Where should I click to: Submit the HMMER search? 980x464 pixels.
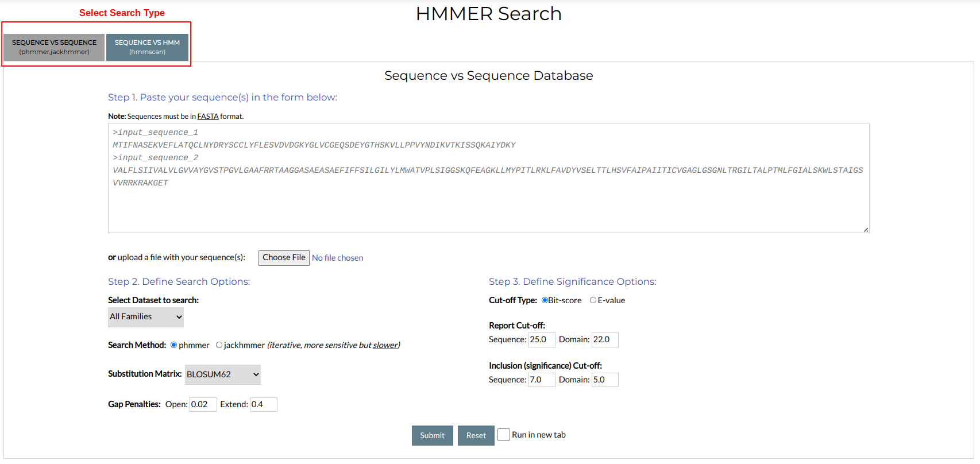coord(432,436)
